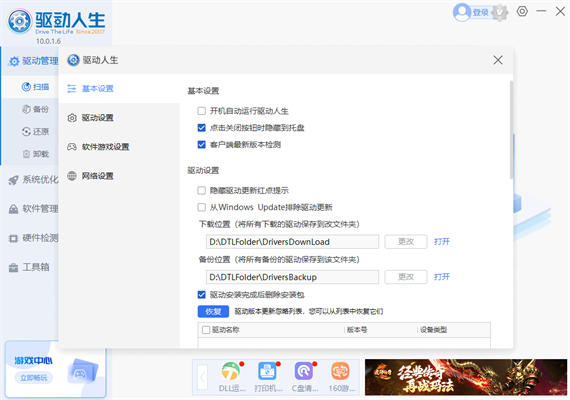The image size is (570, 400).
Task: Open the 160游戏 shortcut icon
Action: [x=340, y=372]
